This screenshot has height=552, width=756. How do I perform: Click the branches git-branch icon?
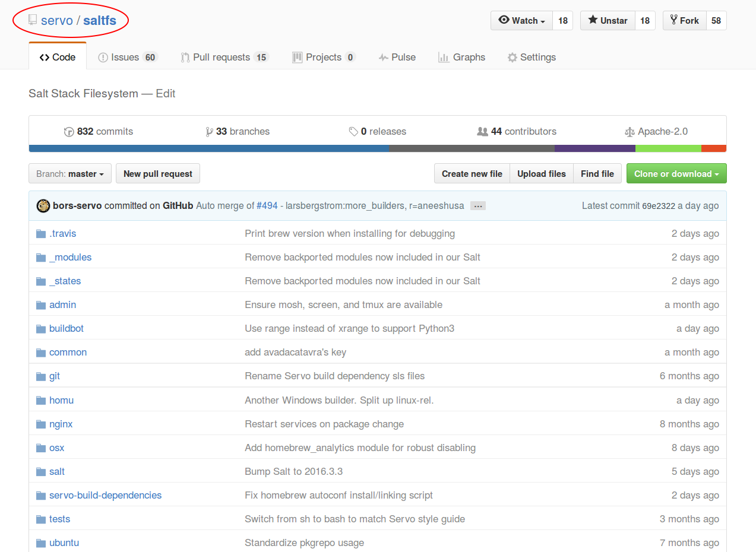(x=209, y=132)
